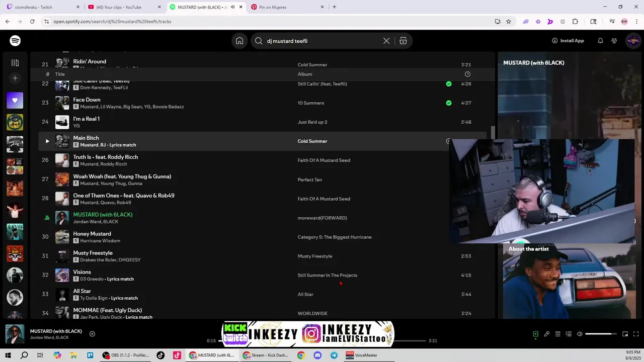Open the browser extensions puzzle icon

tap(575, 22)
